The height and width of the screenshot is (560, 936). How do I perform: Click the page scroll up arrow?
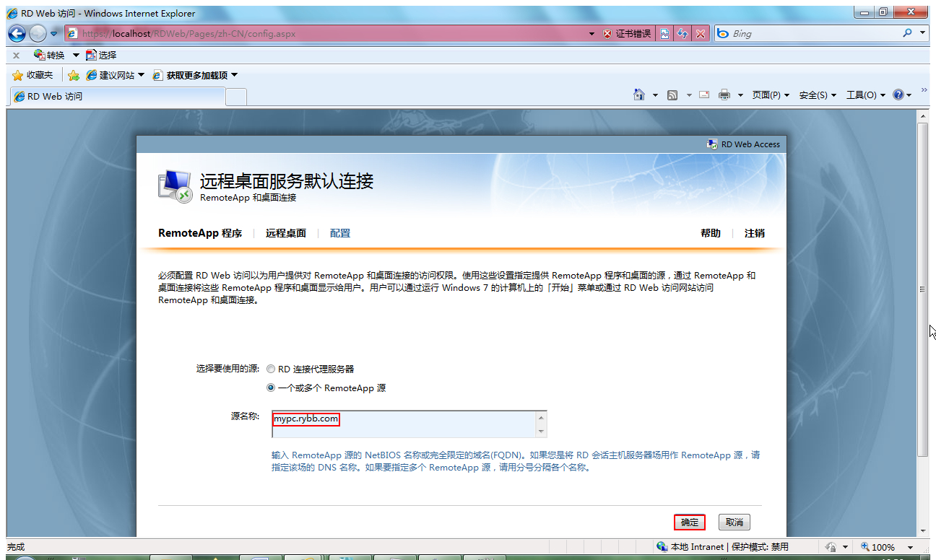[x=922, y=115]
